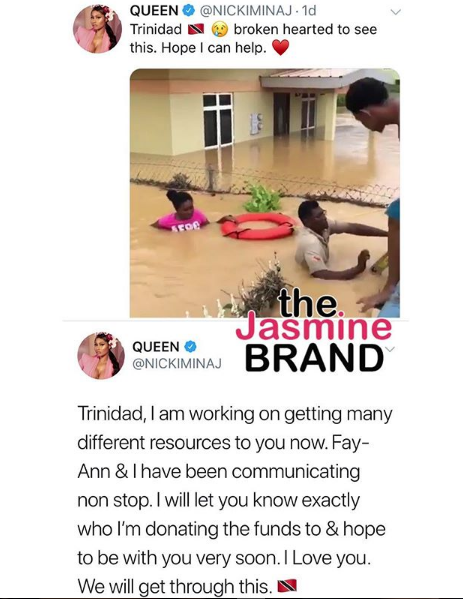Click the orange life ring in the video
The image size is (463, 599).
click(x=258, y=226)
